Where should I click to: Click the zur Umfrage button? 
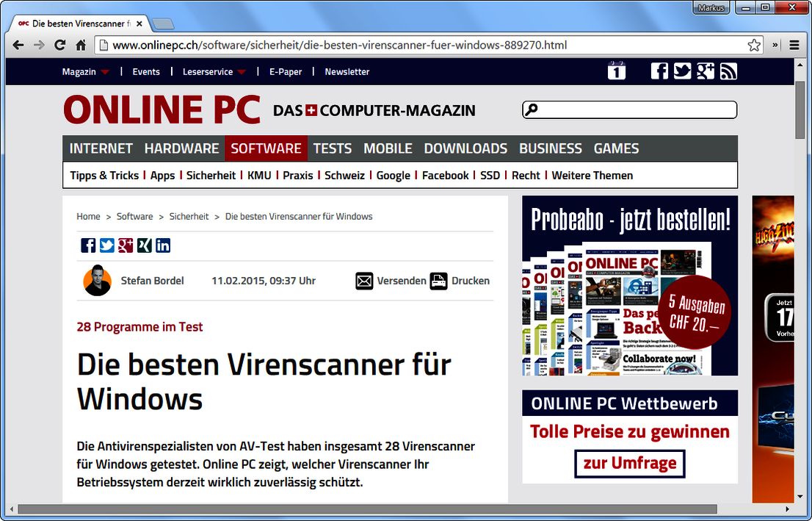click(x=629, y=464)
